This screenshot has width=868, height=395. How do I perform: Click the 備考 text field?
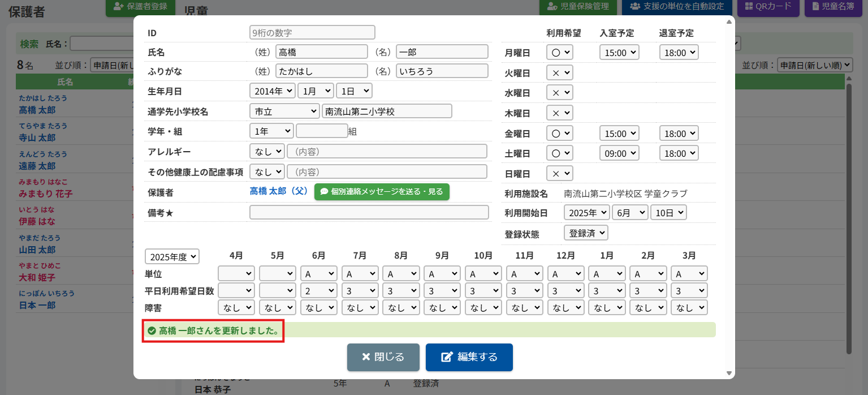(x=369, y=212)
